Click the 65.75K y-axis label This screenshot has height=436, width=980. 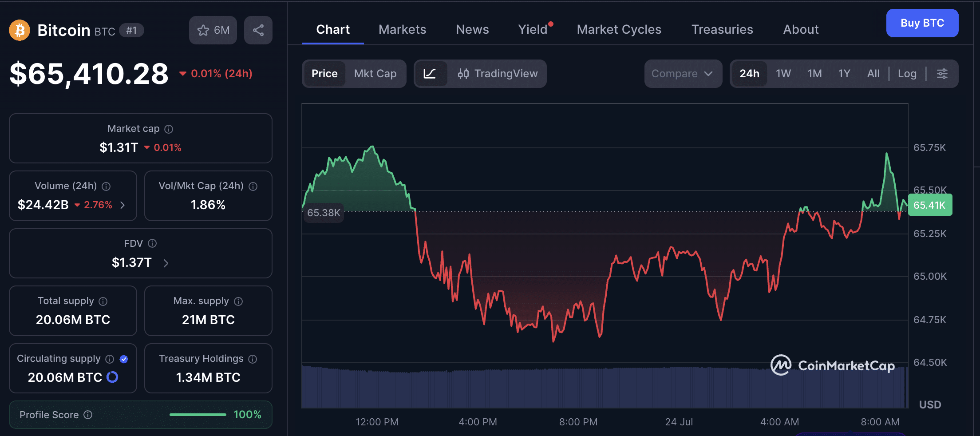pyautogui.click(x=929, y=147)
